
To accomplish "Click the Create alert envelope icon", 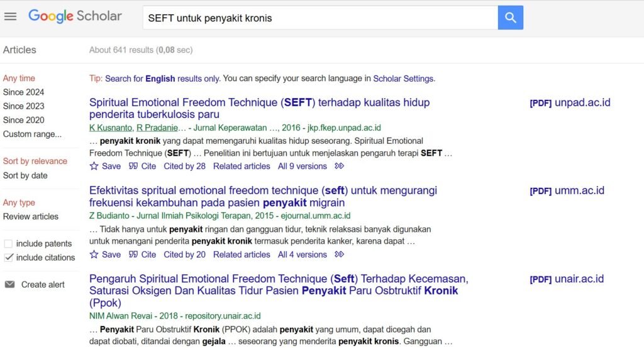I will coord(9,285).
